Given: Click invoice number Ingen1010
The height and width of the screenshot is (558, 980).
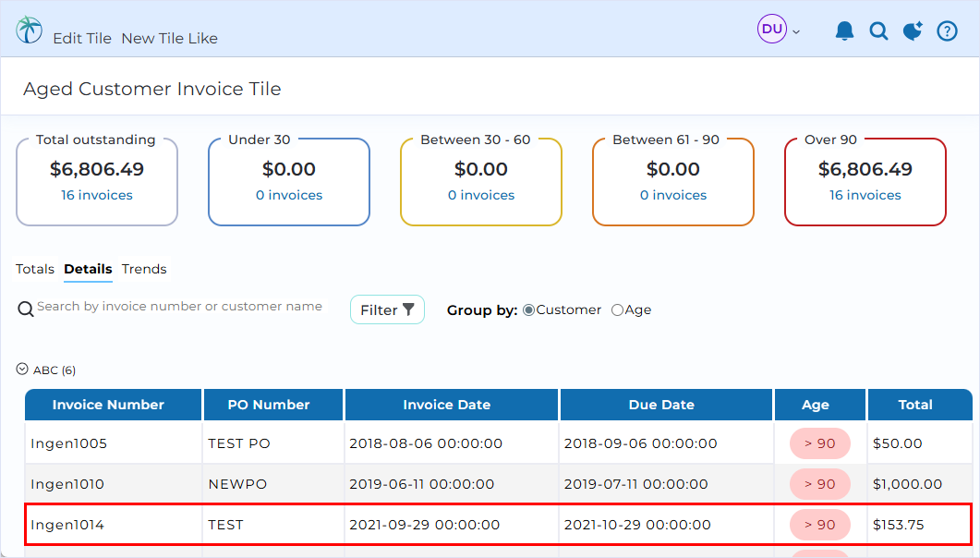Looking at the screenshot, I should [67, 484].
